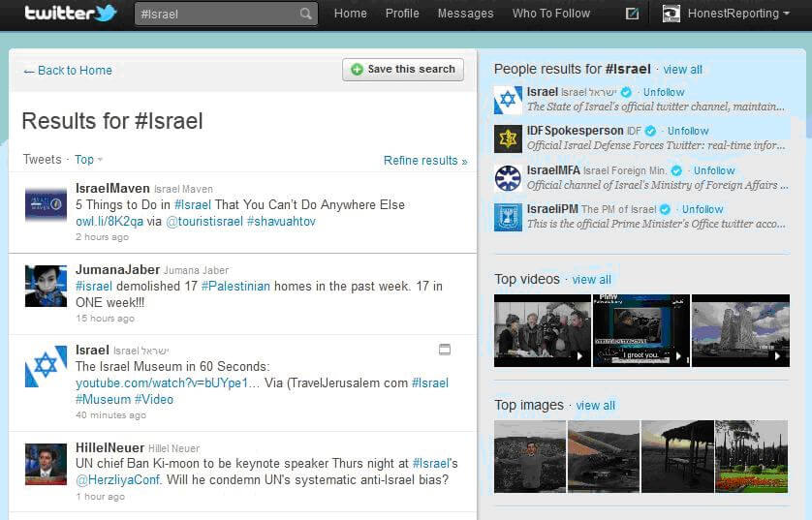This screenshot has height=520, width=812.
Task: Open IsraelMaven's profile avatar
Action: click(x=46, y=204)
